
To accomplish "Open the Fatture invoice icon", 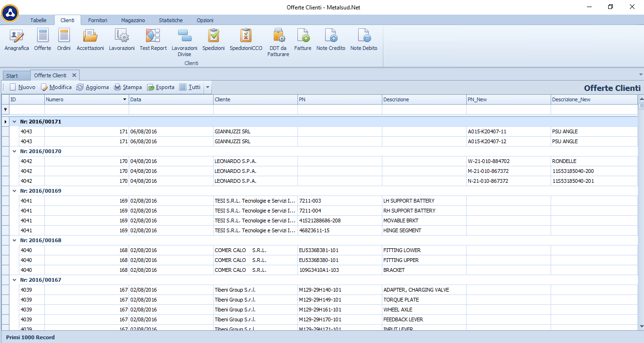I will tap(303, 40).
